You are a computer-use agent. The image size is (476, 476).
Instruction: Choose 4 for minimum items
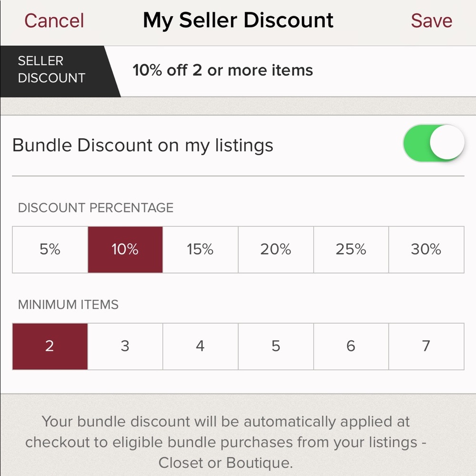coord(200,346)
